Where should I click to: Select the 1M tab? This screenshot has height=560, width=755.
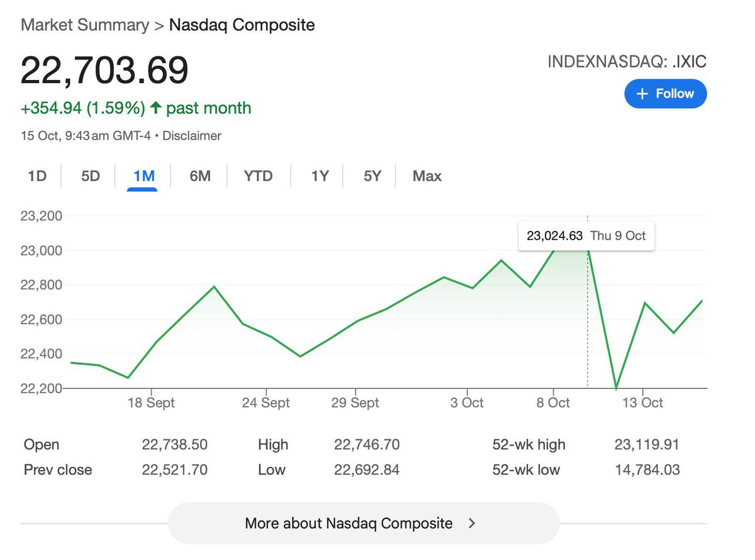[x=144, y=176]
